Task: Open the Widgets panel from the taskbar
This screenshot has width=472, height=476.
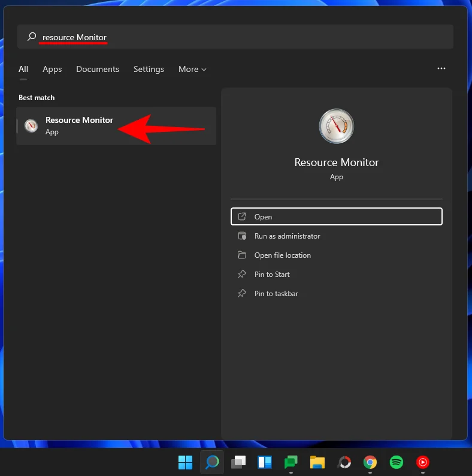Action: tap(265, 462)
